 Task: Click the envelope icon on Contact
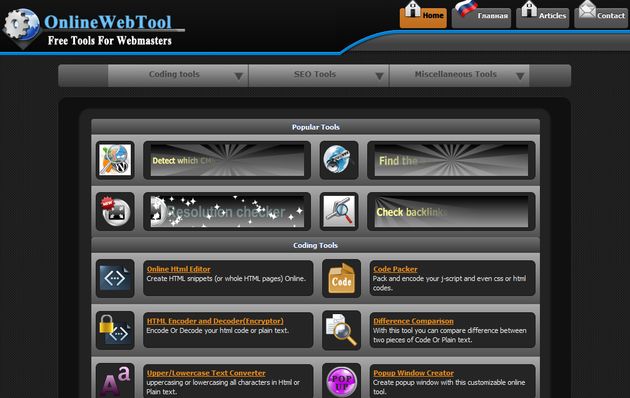pos(587,9)
